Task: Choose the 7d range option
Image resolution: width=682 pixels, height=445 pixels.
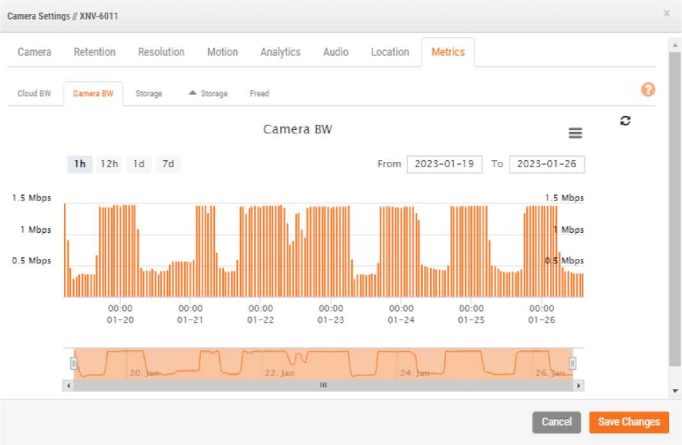Action: 168,164
